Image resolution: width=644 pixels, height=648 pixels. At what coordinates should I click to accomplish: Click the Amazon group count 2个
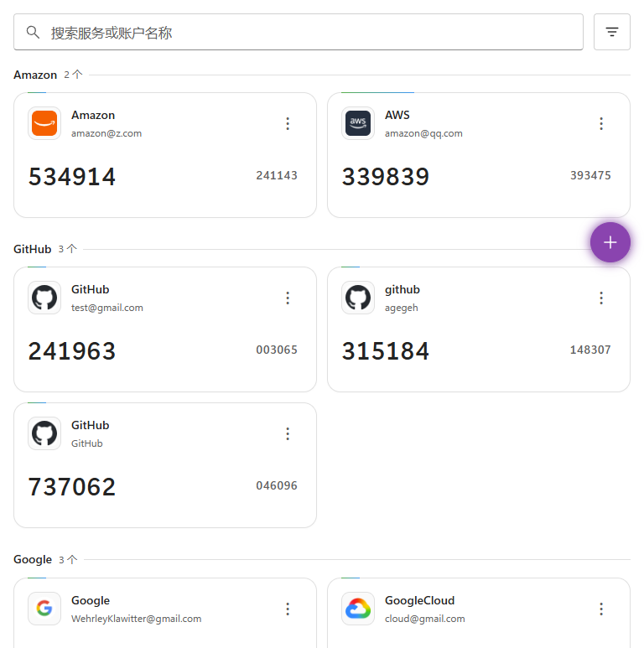pyautogui.click(x=73, y=75)
